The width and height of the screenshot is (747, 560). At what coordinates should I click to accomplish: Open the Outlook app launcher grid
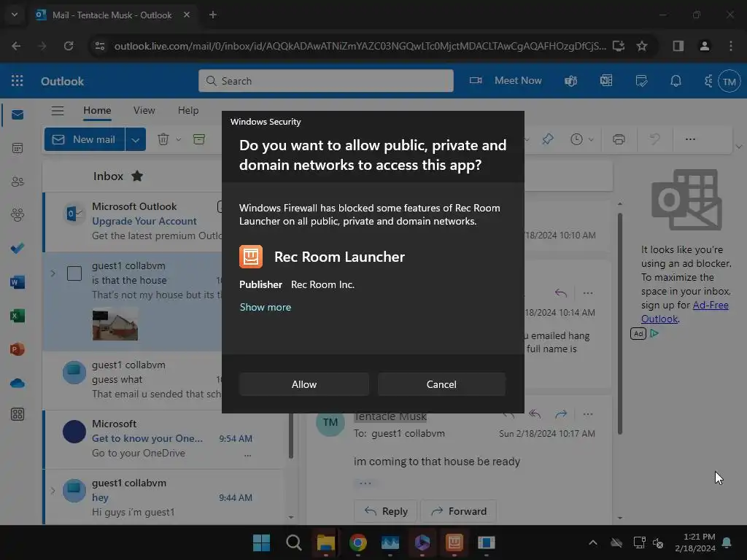click(18, 80)
